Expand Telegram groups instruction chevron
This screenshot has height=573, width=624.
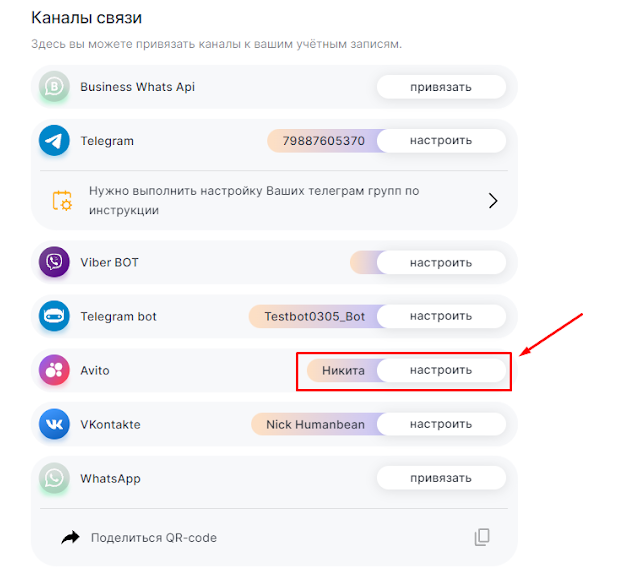(492, 200)
